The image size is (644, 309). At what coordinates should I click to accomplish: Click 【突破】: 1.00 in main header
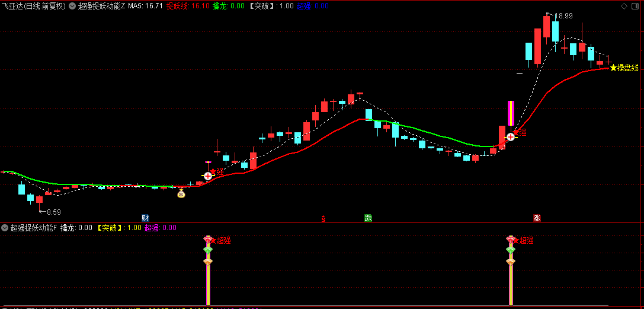coord(271,6)
